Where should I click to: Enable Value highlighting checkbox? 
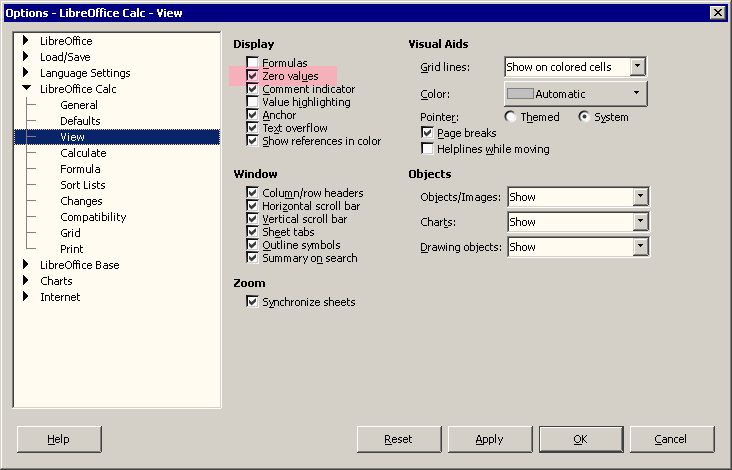click(253, 102)
